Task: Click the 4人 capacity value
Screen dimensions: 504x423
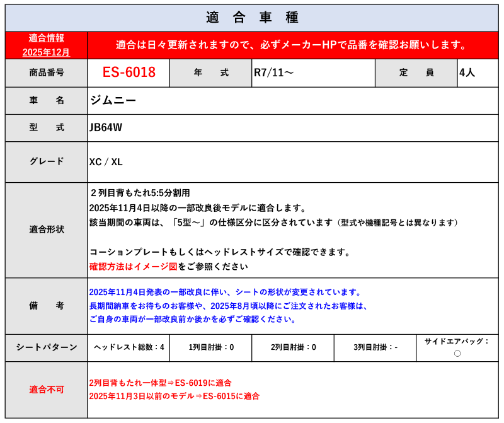Action: tap(467, 72)
